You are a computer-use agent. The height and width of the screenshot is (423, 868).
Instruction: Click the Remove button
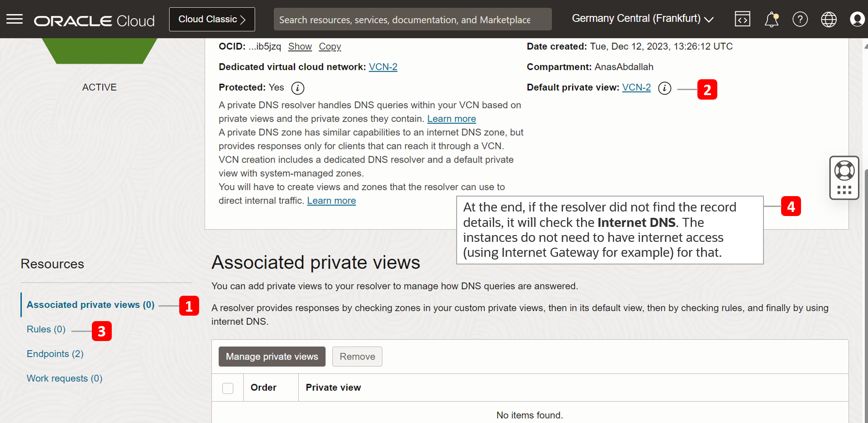[357, 356]
